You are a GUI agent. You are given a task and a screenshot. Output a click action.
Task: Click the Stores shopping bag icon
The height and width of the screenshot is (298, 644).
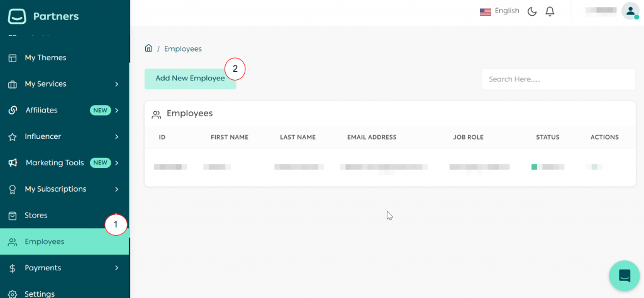click(x=13, y=216)
